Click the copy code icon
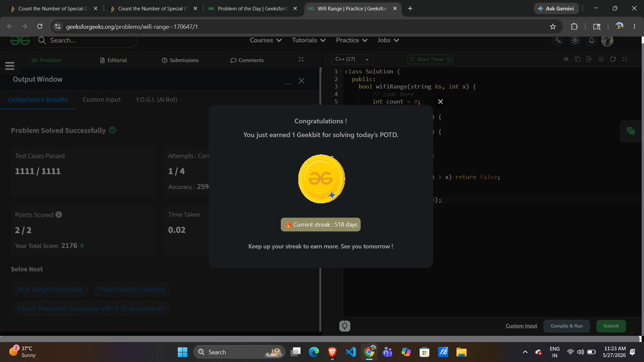The height and width of the screenshot is (362, 644). point(577,59)
